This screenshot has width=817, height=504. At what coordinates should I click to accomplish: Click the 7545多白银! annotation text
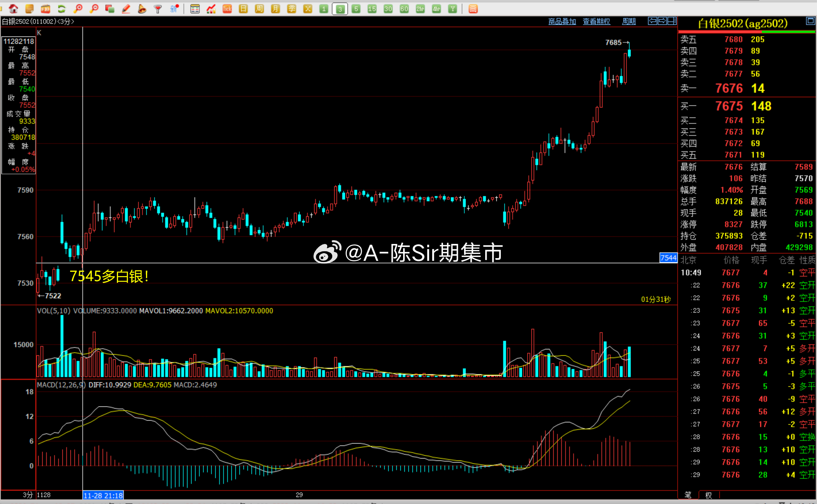(109, 276)
